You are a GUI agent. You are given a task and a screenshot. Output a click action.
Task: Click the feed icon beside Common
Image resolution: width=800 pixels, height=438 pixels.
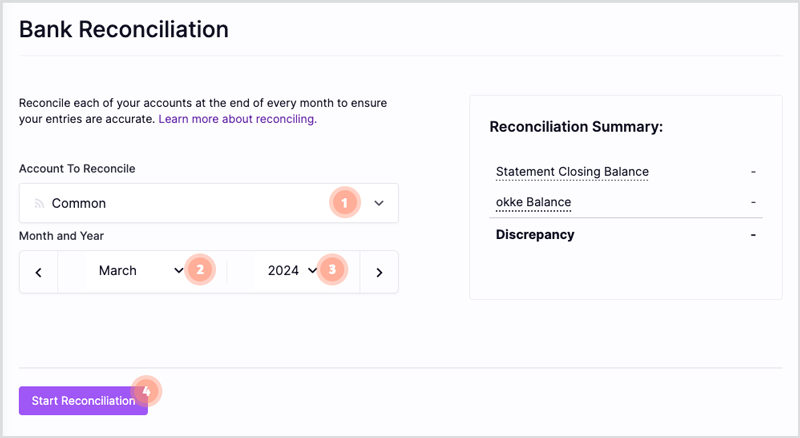click(x=39, y=203)
